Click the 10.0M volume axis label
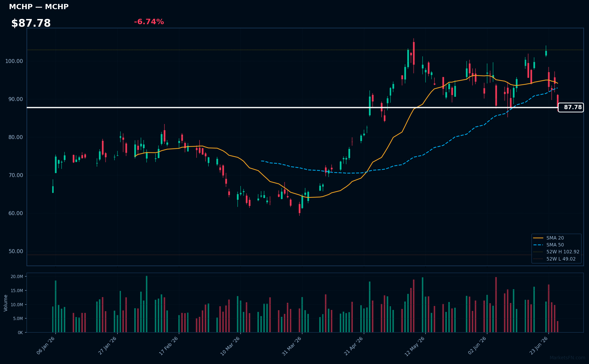This screenshot has height=364, width=589. [17, 304]
